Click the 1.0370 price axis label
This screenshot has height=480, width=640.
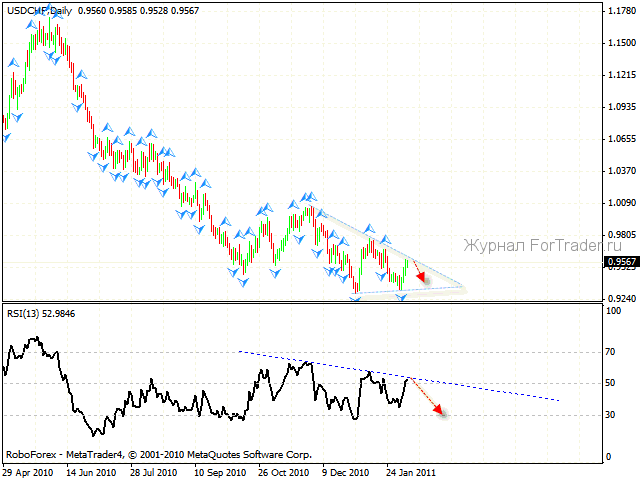pos(620,171)
